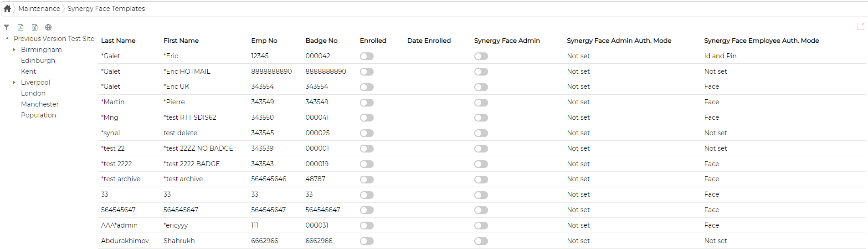This screenshot has height=249, width=868.
Task: Go to the home icon in breadcrumb
Action: click(x=7, y=9)
